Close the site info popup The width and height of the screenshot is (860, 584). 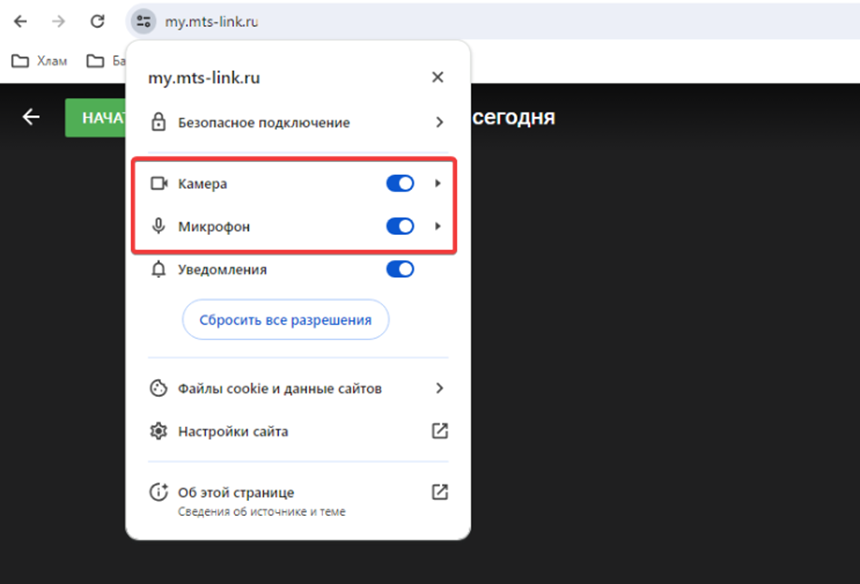[437, 77]
